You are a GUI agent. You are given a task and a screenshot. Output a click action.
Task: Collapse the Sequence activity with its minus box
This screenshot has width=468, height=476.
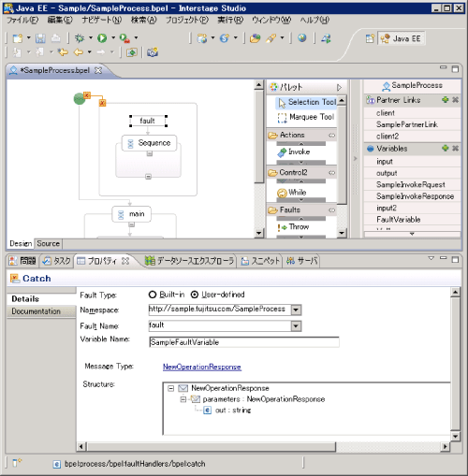pos(150,153)
